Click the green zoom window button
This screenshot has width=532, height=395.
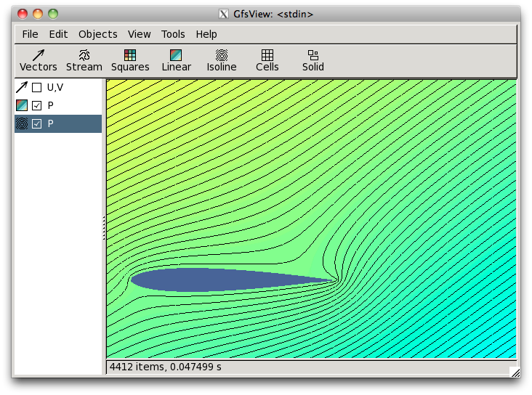[x=53, y=14]
